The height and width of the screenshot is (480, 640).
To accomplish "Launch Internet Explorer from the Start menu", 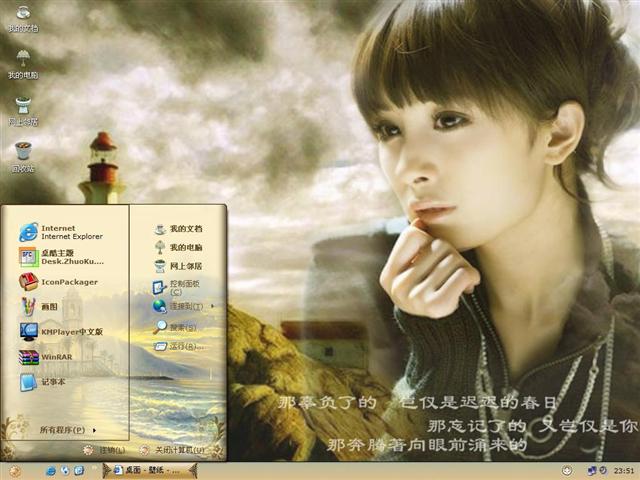I will point(61,232).
